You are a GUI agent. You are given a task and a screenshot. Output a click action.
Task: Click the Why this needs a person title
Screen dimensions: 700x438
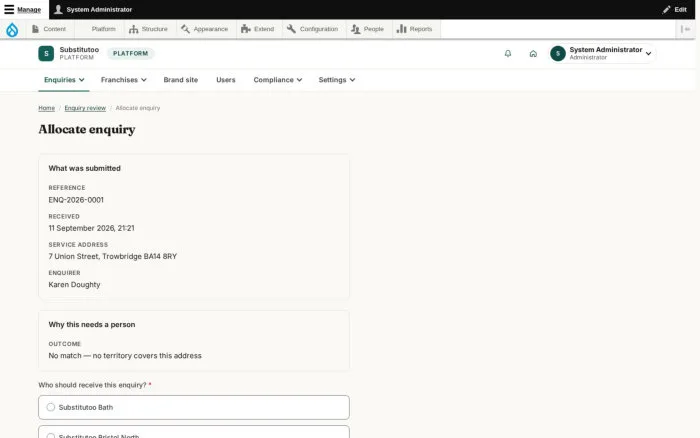tap(92, 325)
